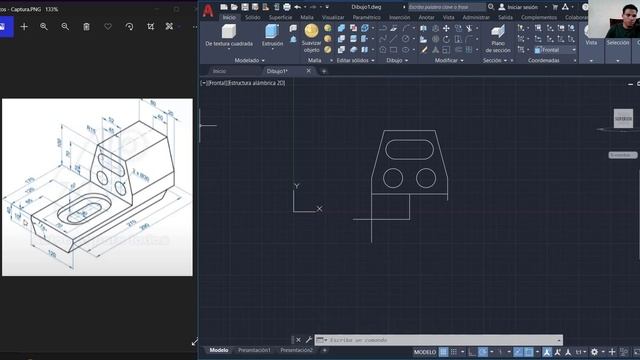Click the Undo arrow in quick access toolbar

click(298, 7)
